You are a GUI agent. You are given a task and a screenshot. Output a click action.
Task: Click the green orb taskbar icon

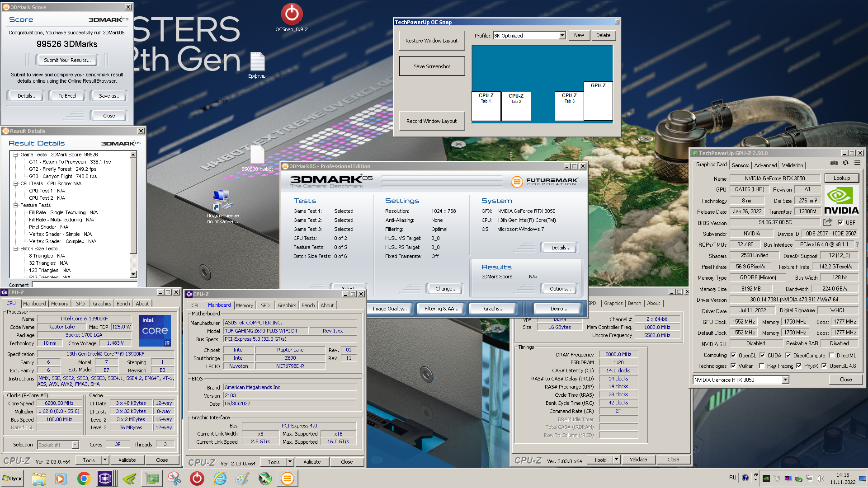(265, 479)
